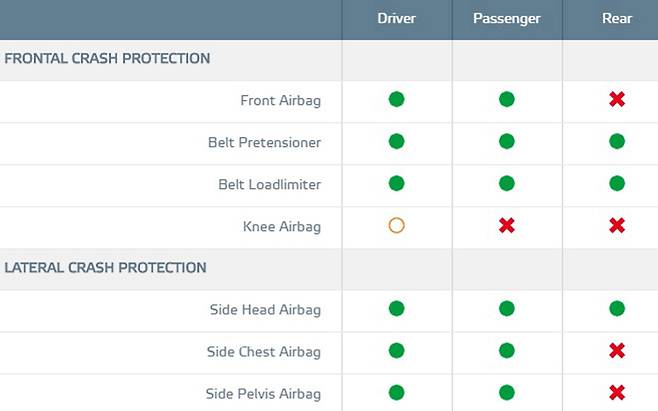Image resolution: width=658 pixels, height=411 pixels.
Task: Select the Driver column header
Action: click(x=397, y=19)
